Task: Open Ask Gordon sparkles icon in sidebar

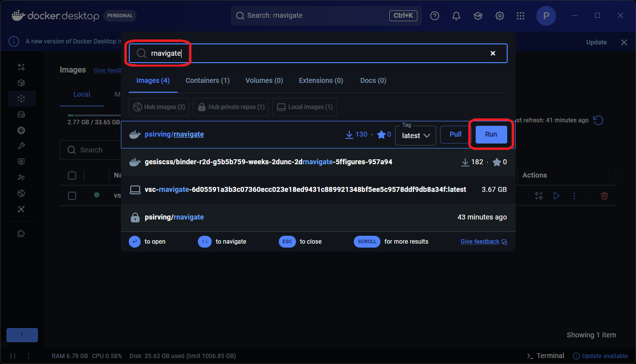Action: point(21,67)
